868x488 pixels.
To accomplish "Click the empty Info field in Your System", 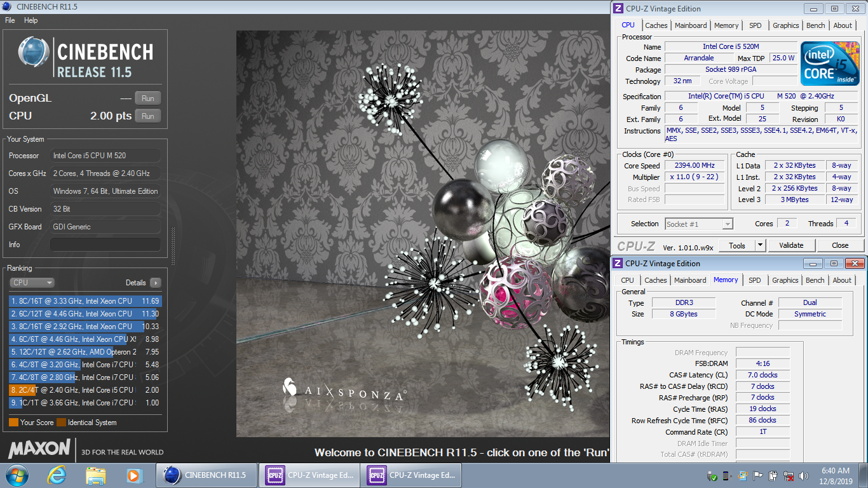I will pyautogui.click(x=105, y=245).
